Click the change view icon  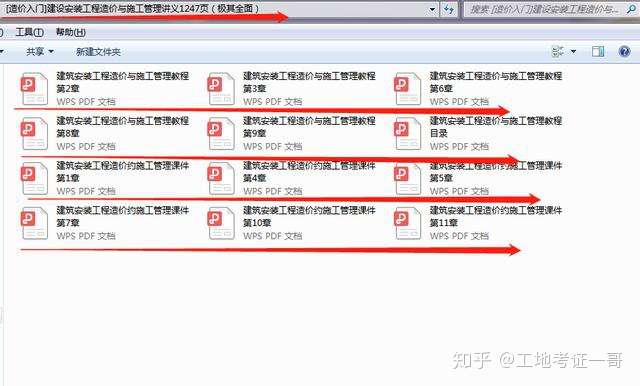click(558, 51)
